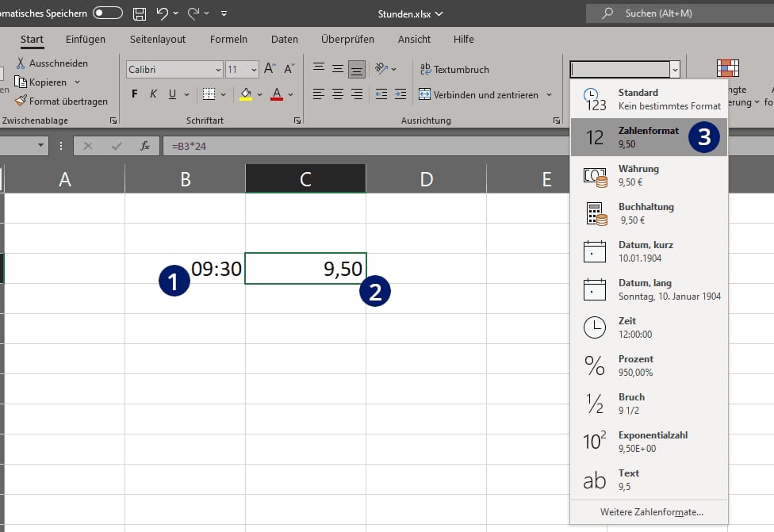Open the name box dropdown arrow
Viewport: 774px width, 532px height.
[41, 145]
